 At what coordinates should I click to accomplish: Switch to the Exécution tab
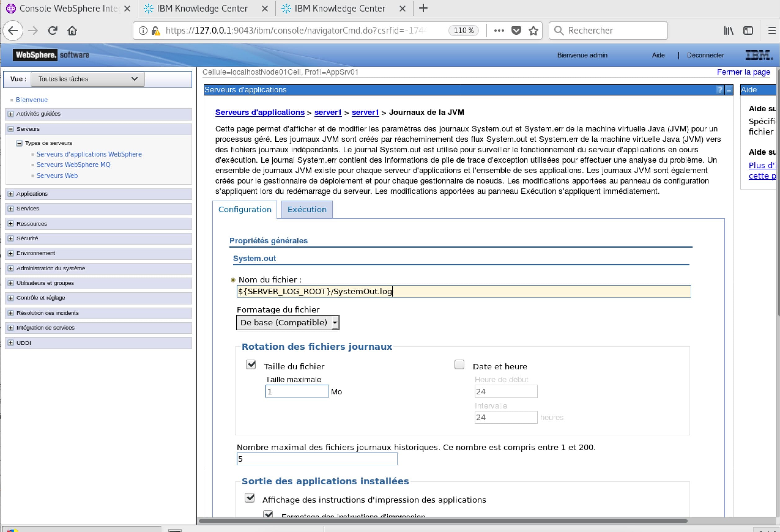coord(306,209)
